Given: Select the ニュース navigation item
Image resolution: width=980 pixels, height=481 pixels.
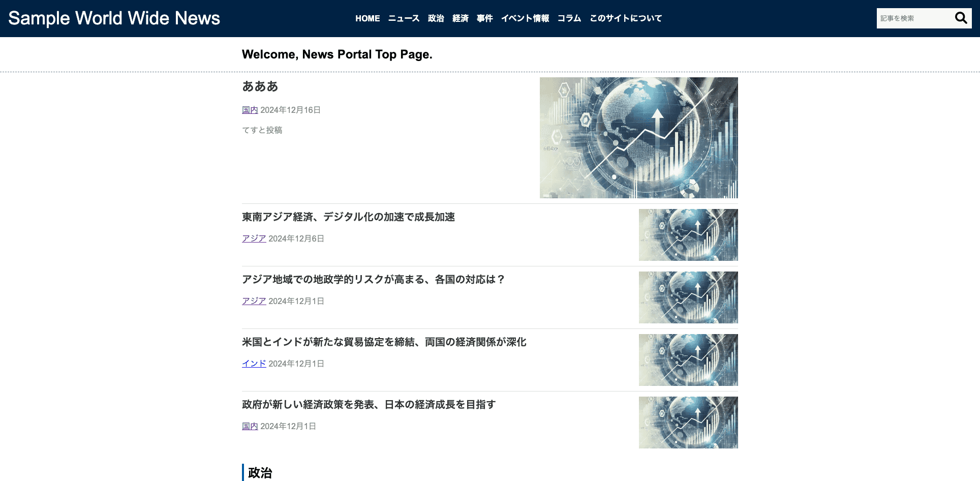Looking at the screenshot, I should [403, 18].
